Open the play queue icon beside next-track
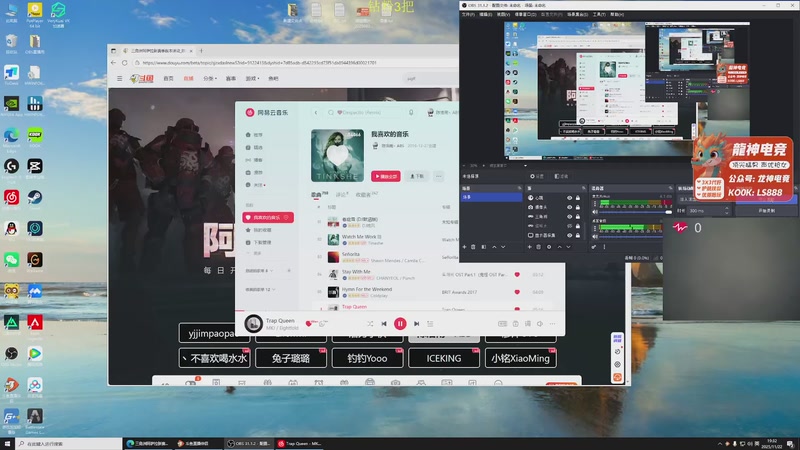The width and height of the screenshot is (800, 450). click(430, 323)
